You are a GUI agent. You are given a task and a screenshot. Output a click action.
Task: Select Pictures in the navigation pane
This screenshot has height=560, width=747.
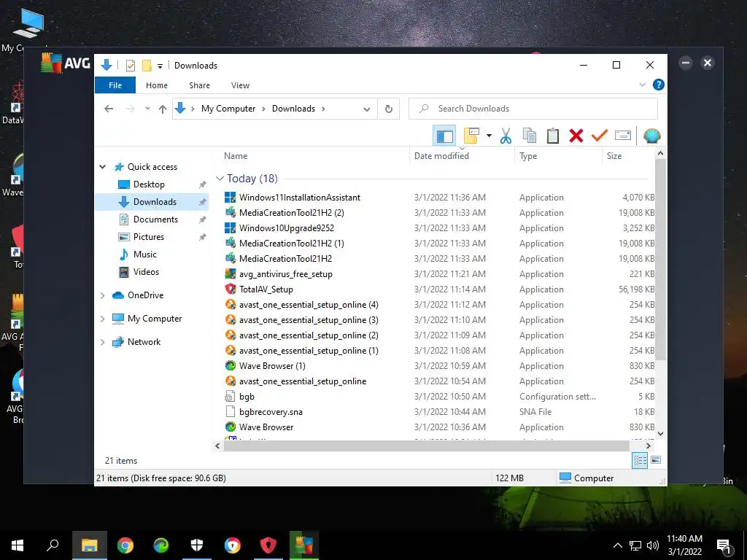[148, 237]
